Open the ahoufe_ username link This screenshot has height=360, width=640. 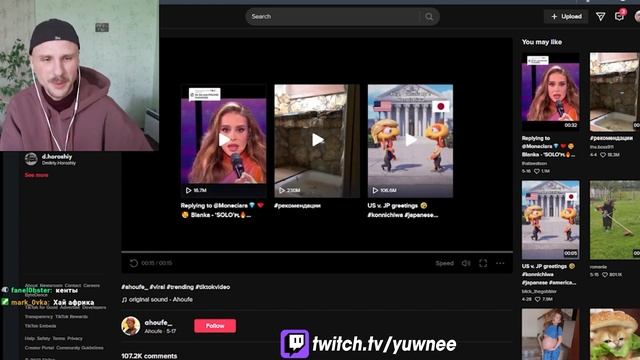click(158, 322)
